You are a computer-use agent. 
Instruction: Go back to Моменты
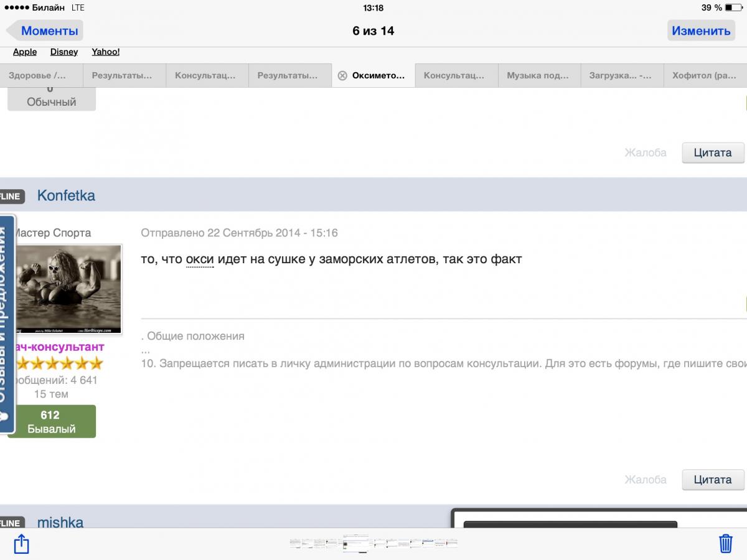tap(45, 30)
